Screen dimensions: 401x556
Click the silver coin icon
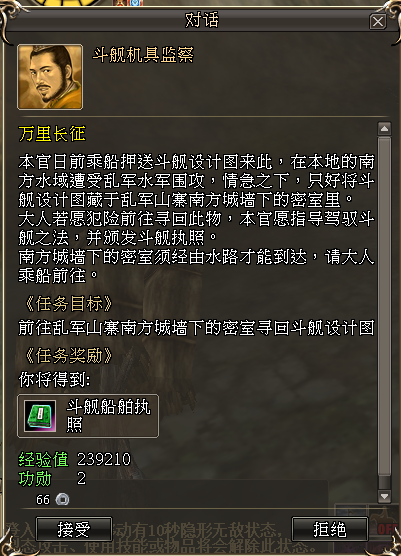click(62, 500)
